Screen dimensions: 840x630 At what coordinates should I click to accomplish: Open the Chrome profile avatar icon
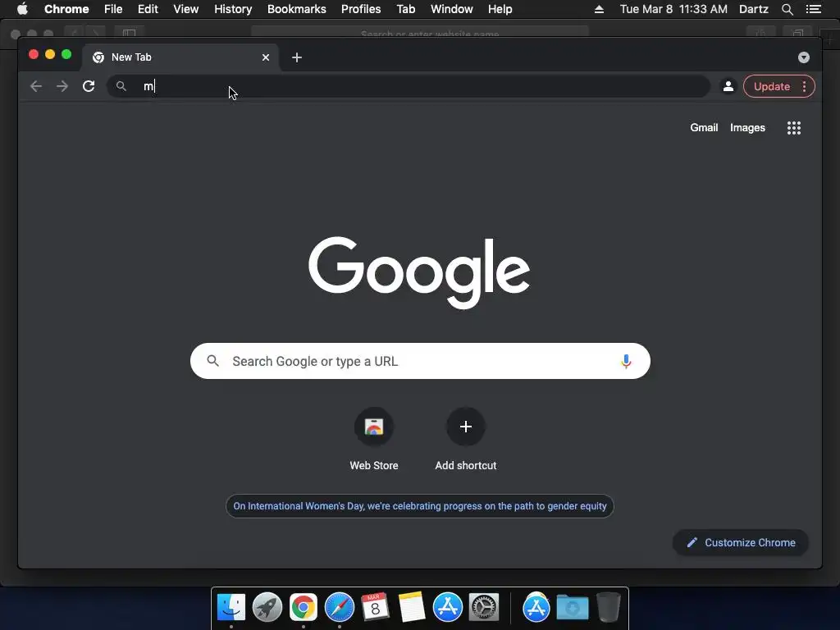tap(728, 86)
